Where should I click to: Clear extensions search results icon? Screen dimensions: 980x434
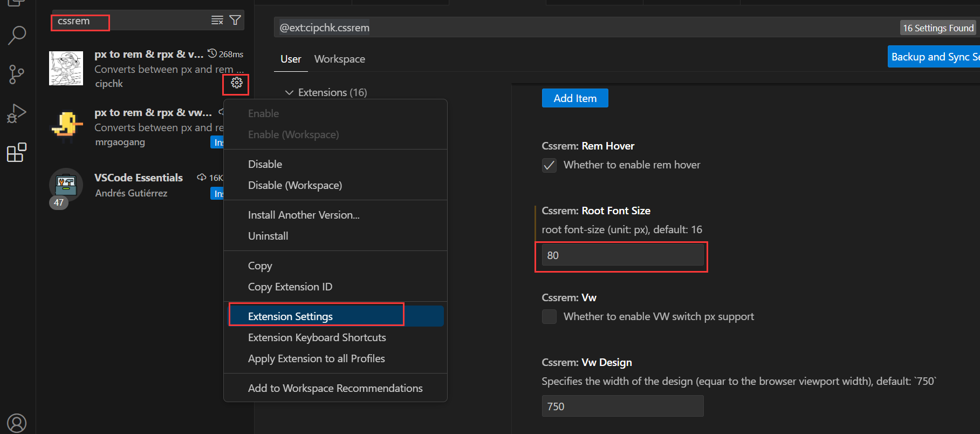(x=217, y=21)
